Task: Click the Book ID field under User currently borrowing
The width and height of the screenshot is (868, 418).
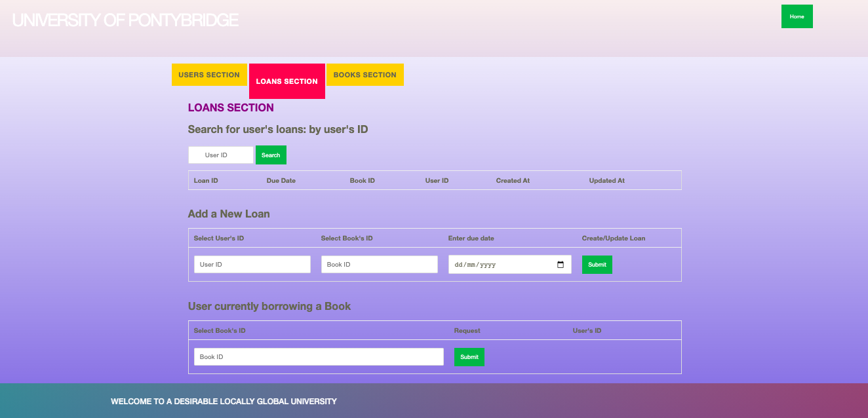Action: click(x=318, y=356)
